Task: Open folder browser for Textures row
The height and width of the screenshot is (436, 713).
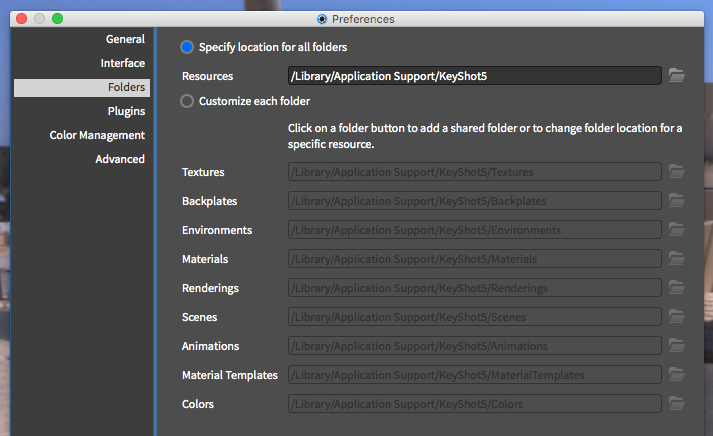Action: tap(677, 171)
